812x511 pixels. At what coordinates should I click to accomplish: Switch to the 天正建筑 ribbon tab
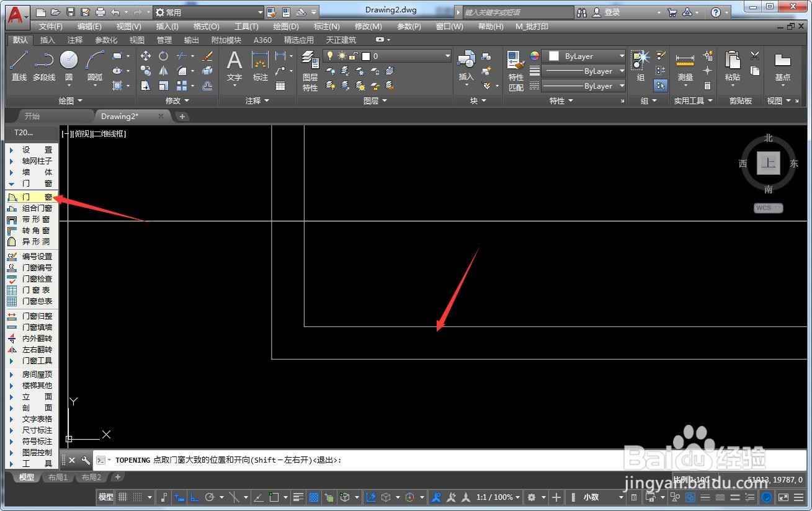coord(341,40)
